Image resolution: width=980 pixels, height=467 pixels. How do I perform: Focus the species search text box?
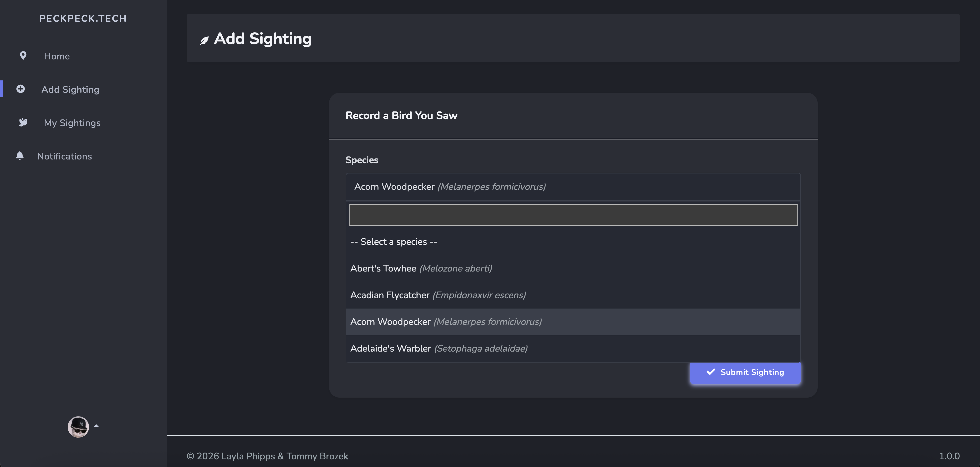tap(573, 215)
